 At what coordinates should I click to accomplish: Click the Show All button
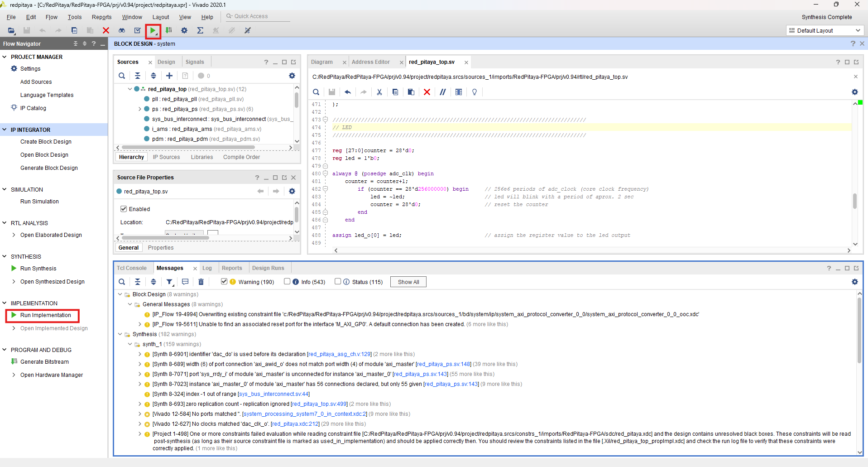point(408,282)
